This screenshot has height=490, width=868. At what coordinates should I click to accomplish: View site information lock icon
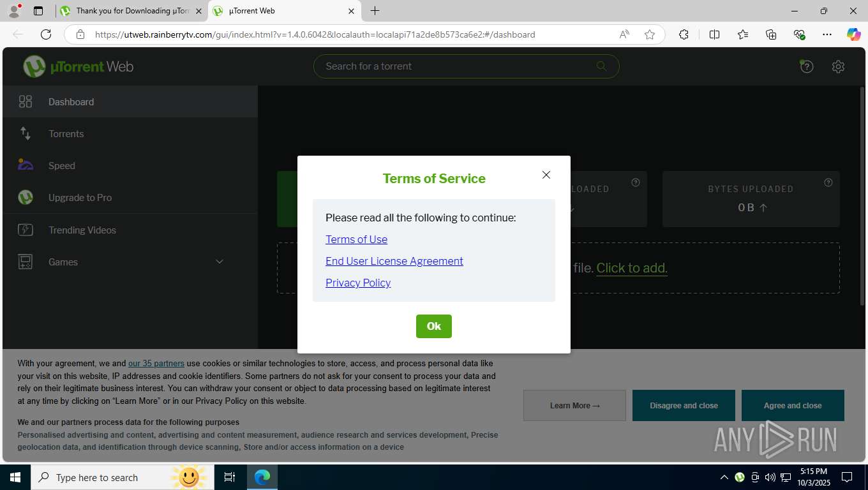coord(80,34)
